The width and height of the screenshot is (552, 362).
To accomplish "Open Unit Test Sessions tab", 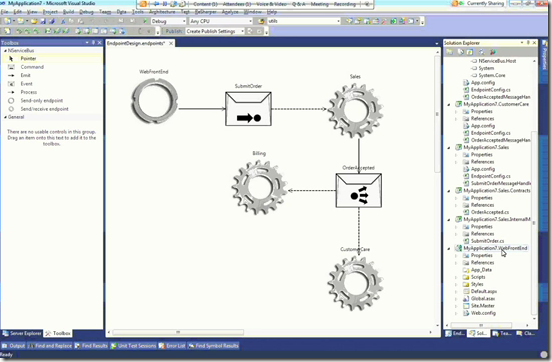I will [133, 346].
